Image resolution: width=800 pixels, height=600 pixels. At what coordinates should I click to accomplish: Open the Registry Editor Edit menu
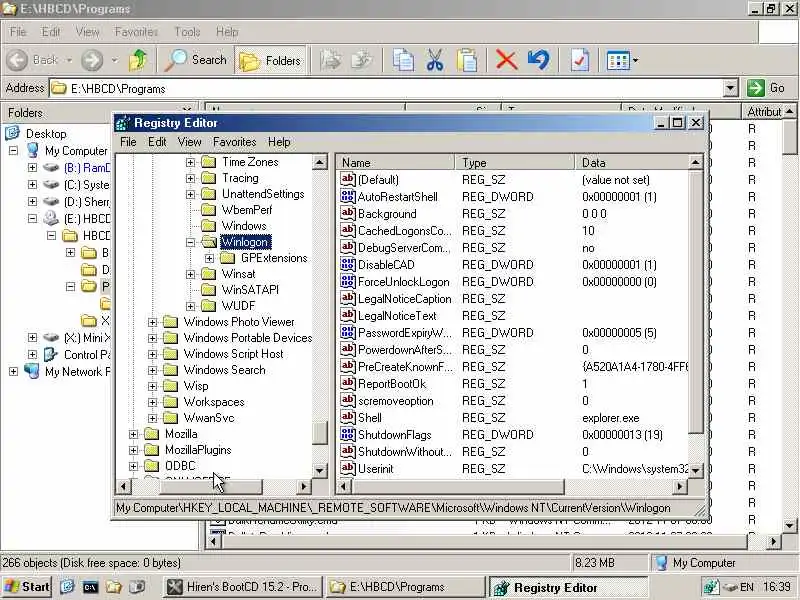(157, 142)
